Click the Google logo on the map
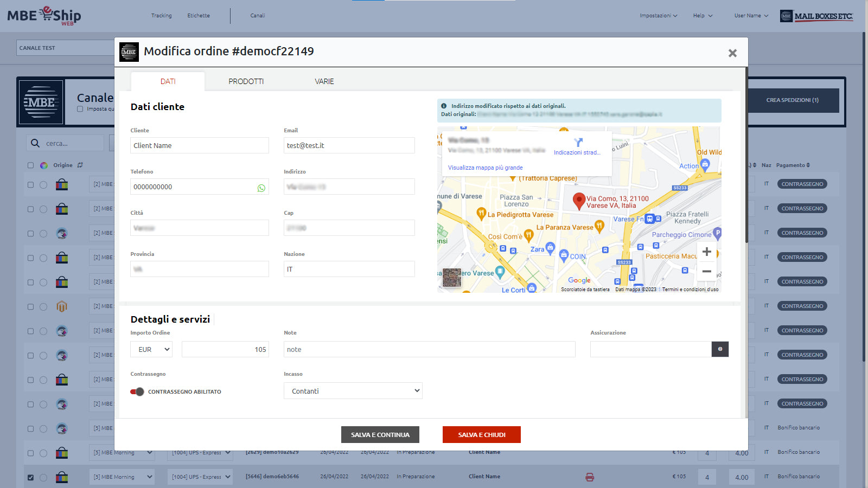 [579, 280]
